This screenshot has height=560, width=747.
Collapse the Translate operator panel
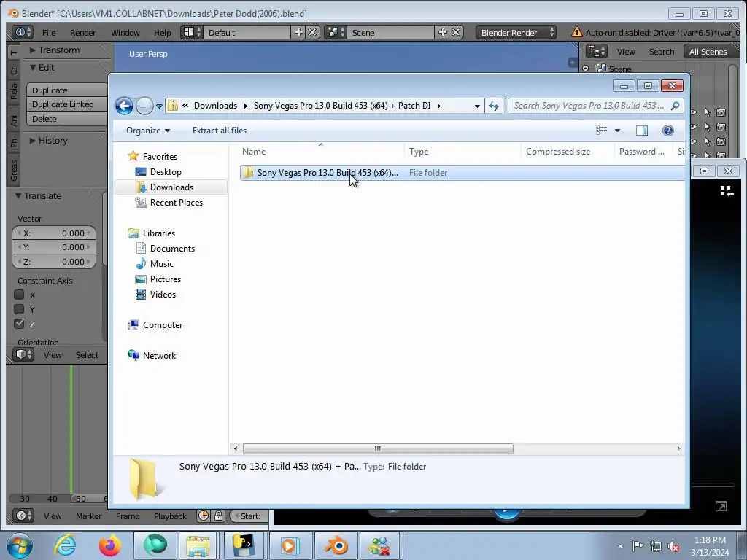[18, 195]
